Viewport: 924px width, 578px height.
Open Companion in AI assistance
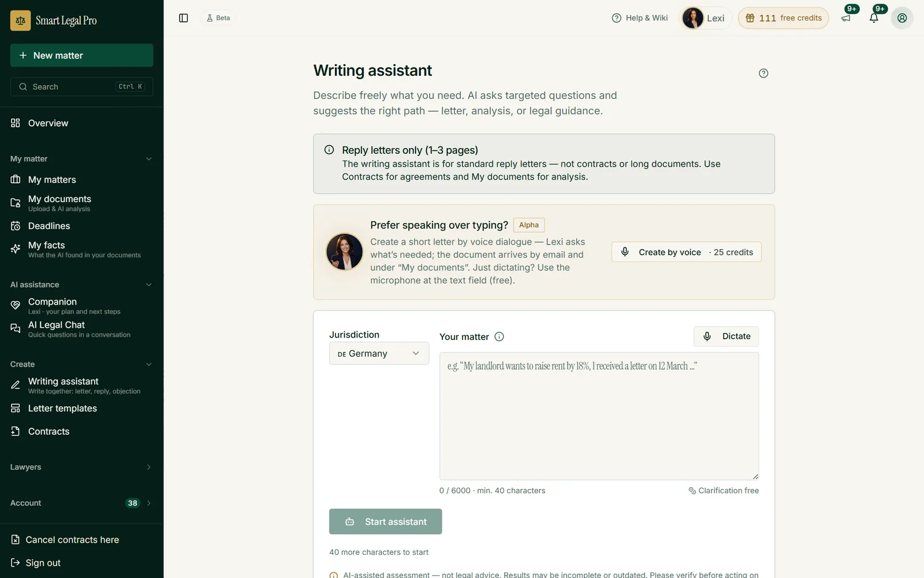tap(81, 306)
